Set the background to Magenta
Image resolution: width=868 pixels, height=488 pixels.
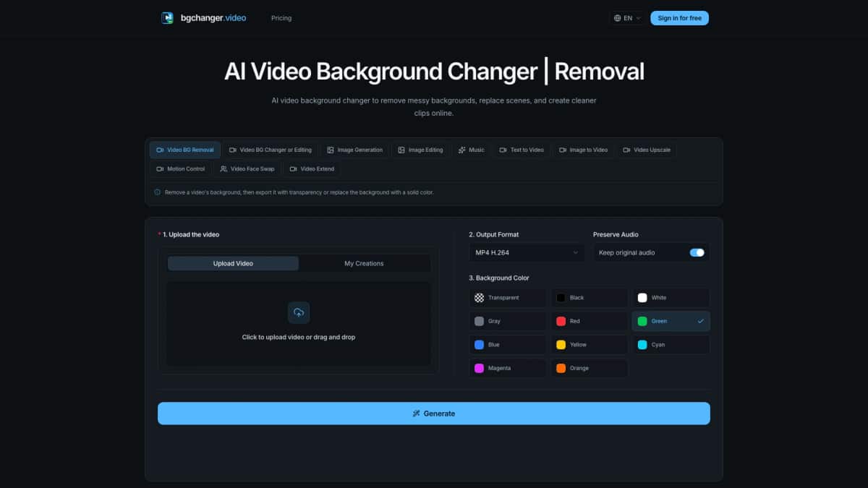pyautogui.click(x=508, y=368)
